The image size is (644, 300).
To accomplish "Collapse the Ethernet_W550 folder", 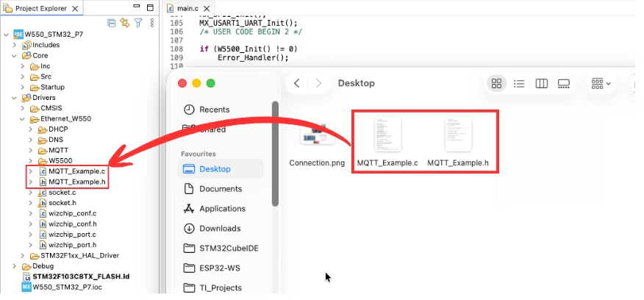I will pos(23,119).
